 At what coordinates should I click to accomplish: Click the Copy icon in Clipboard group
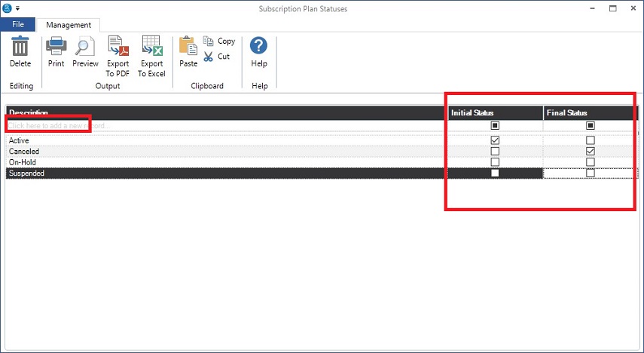pos(209,41)
